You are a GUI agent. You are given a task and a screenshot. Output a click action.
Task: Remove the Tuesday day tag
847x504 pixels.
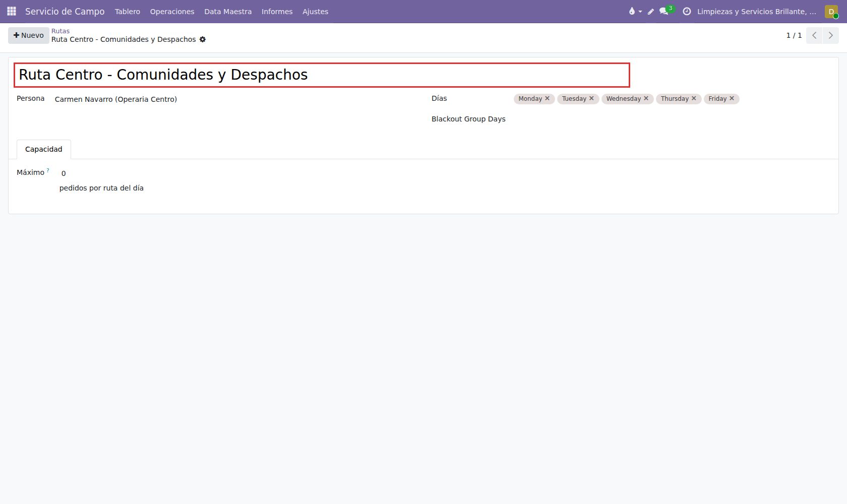(x=591, y=98)
